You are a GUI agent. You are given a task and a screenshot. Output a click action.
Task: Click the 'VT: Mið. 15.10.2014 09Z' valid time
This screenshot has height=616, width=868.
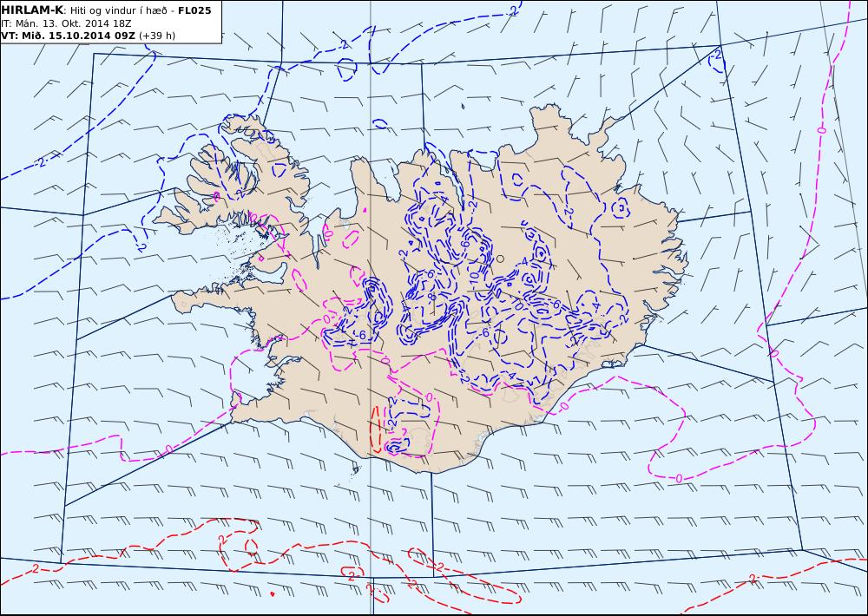[68, 36]
